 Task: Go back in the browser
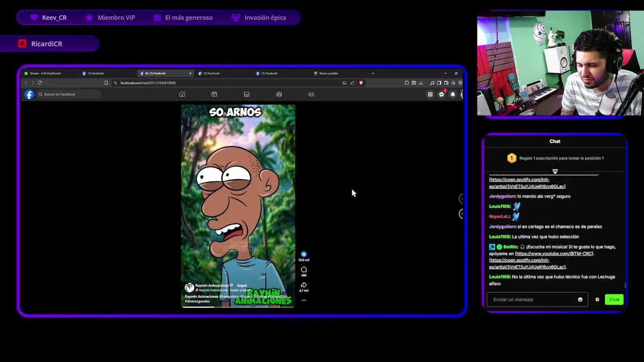[26, 82]
